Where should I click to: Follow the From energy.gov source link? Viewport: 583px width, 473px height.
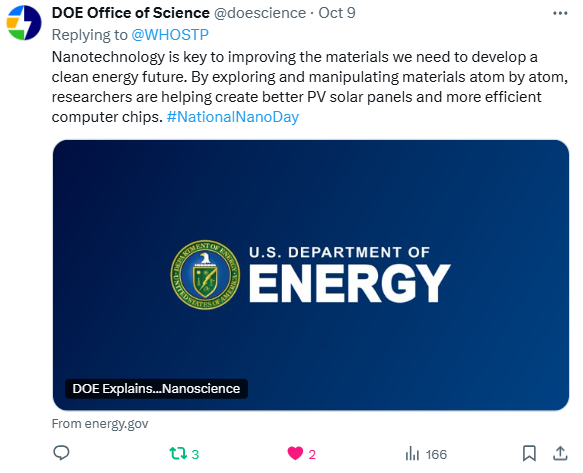point(100,424)
